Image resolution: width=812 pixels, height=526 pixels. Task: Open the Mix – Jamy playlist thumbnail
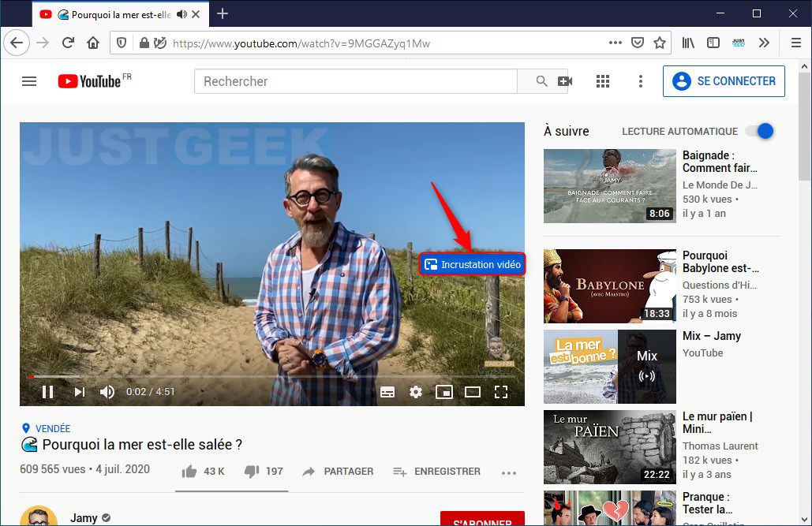click(x=609, y=367)
